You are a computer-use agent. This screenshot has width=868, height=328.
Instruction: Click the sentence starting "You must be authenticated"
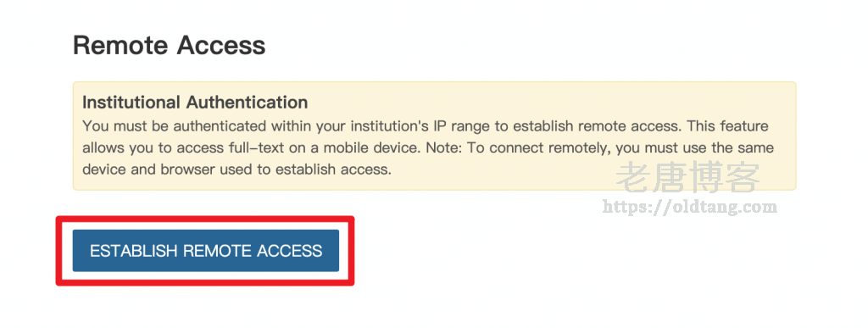381,126
